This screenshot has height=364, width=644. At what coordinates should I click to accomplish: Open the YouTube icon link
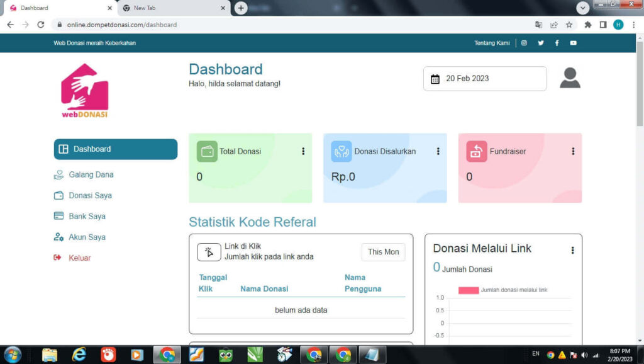tap(573, 43)
